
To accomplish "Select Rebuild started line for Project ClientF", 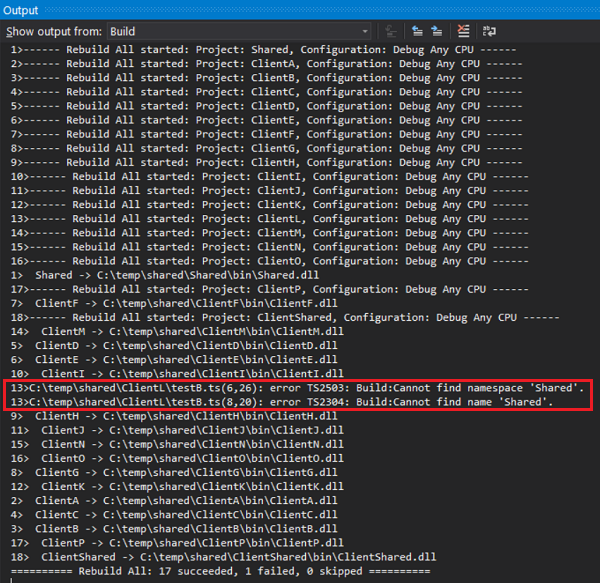I will coord(266,135).
